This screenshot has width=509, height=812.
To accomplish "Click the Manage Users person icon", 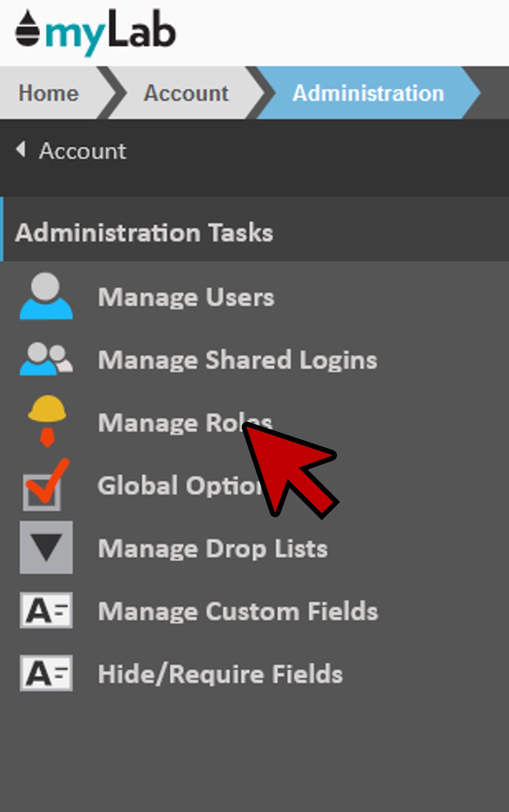I will (x=46, y=296).
